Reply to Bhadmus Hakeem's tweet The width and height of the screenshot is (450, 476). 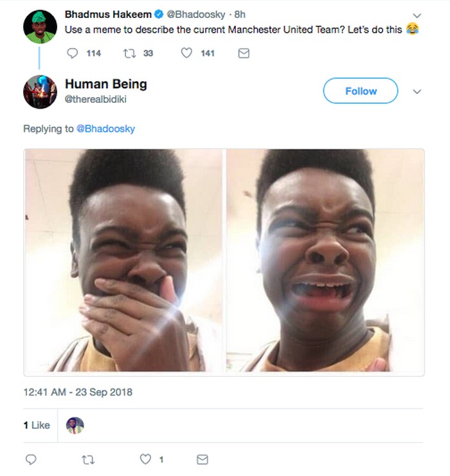pos(71,53)
